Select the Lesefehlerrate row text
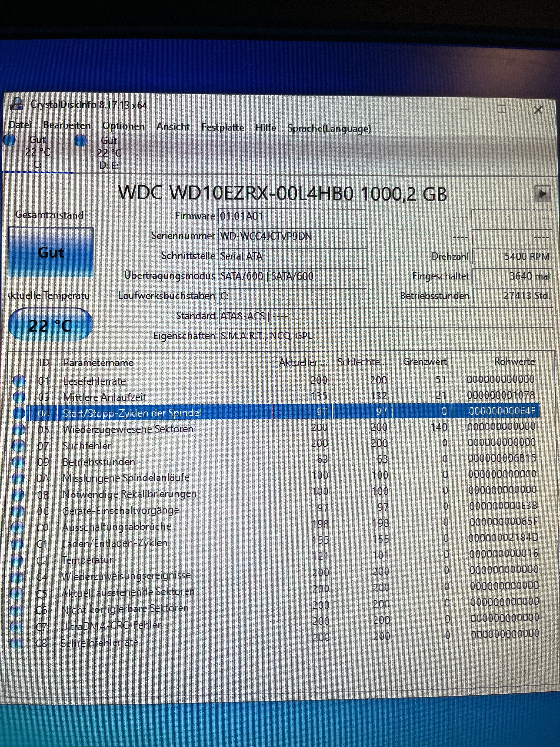This screenshot has height=747, width=560. (94, 381)
